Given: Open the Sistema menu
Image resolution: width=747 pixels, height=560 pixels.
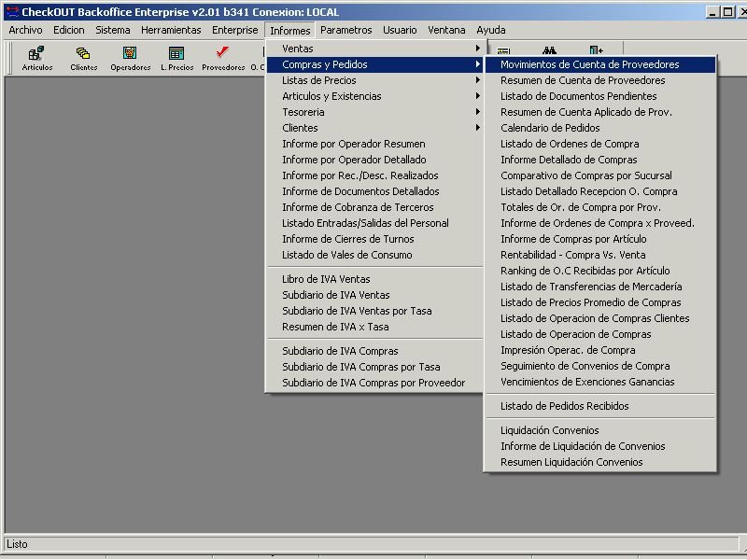Looking at the screenshot, I should coord(112,30).
